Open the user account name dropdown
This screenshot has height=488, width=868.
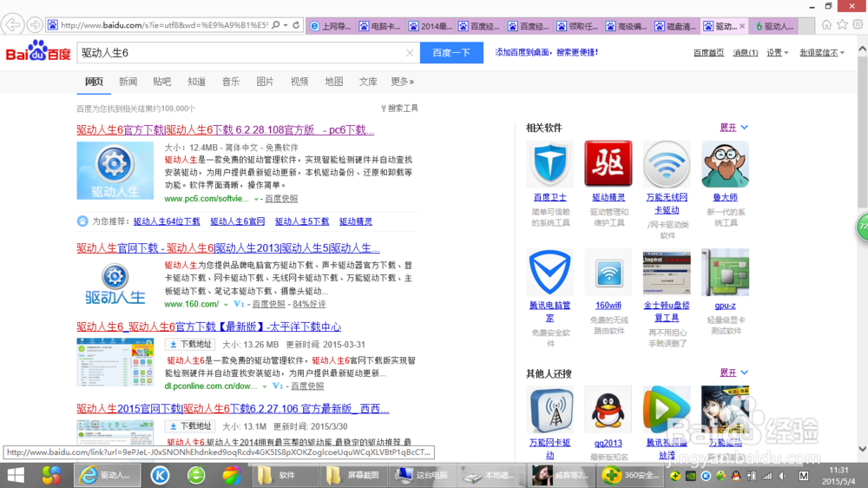pyautogui.click(x=822, y=53)
